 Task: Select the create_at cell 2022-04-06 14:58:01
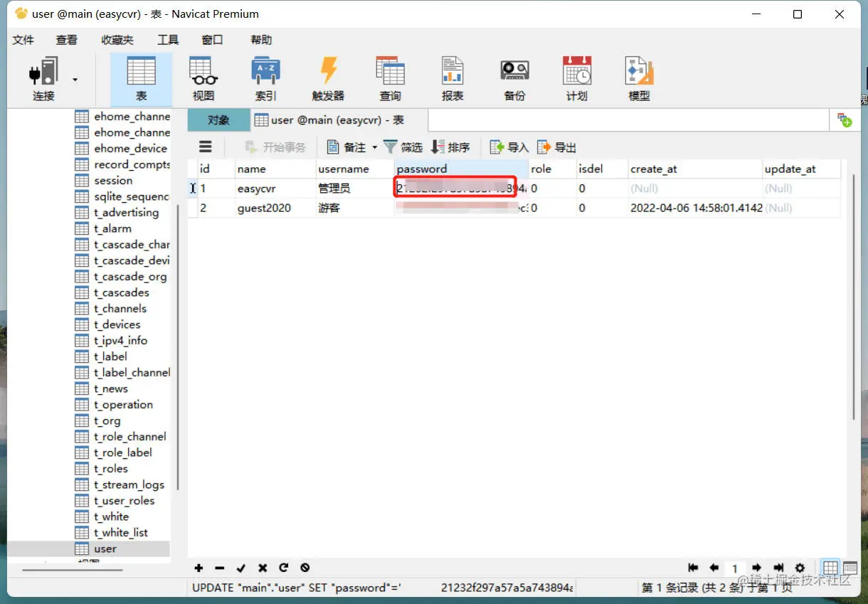tap(694, 208)
